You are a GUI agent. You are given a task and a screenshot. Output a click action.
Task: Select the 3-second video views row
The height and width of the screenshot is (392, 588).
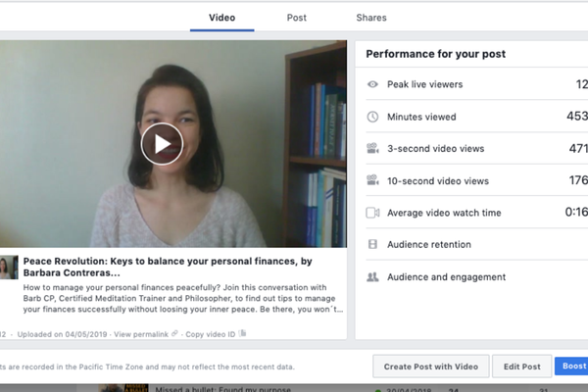pyautogui.click(x=476, y=149)
